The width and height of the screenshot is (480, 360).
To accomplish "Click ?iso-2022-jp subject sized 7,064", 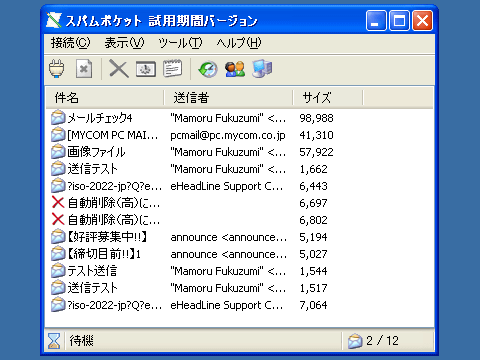I will pos(114,305).
